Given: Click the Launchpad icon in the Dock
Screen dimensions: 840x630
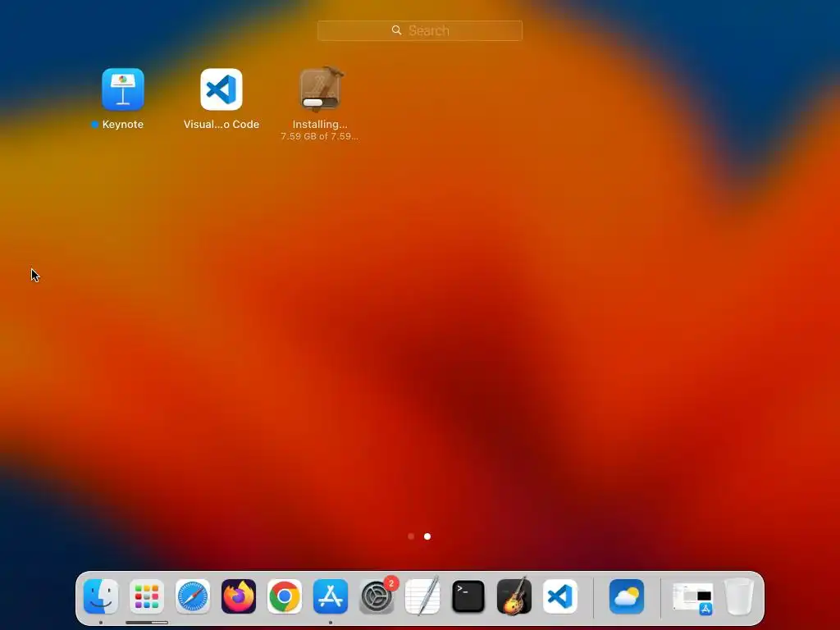Looking at the screenshot, I should (147, 596).
